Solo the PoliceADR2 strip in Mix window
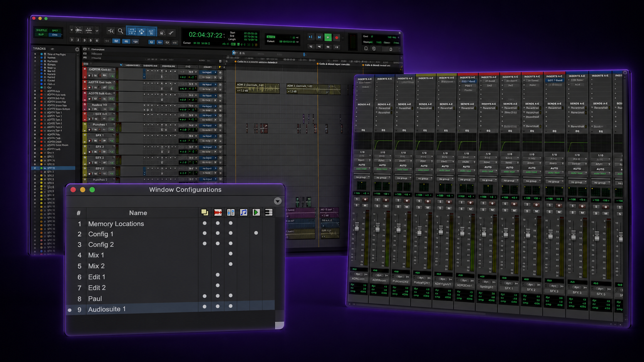This screenshot has width=644, height=362. pyautogui.click(x=398, y=206)
